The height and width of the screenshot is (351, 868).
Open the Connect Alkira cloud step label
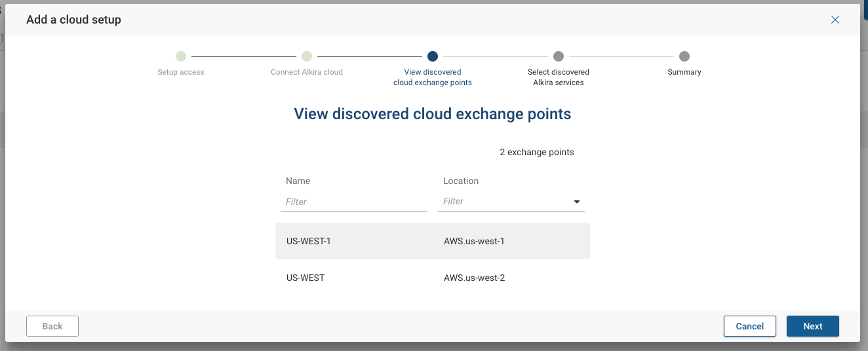coord(307,72)
